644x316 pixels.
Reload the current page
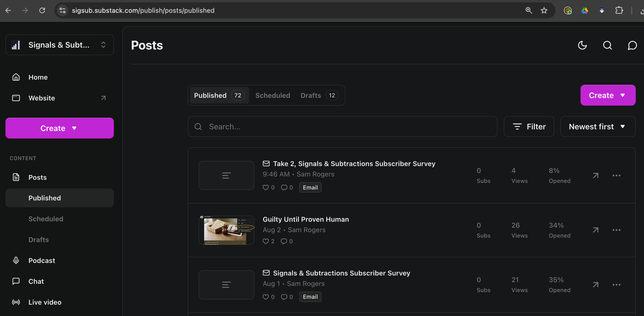click(42, 10)
